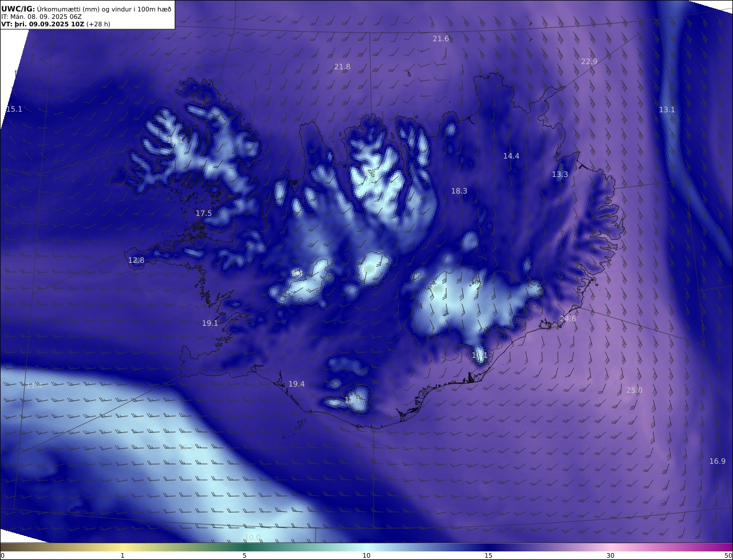Click the map value 17.5
Screen dimensions: 733x560
[x=204, y=213]
